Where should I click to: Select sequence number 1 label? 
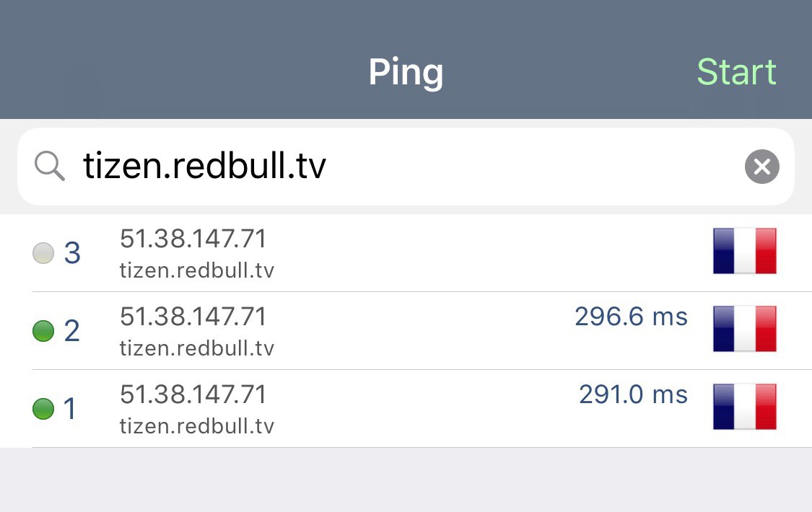coord(71,409)
